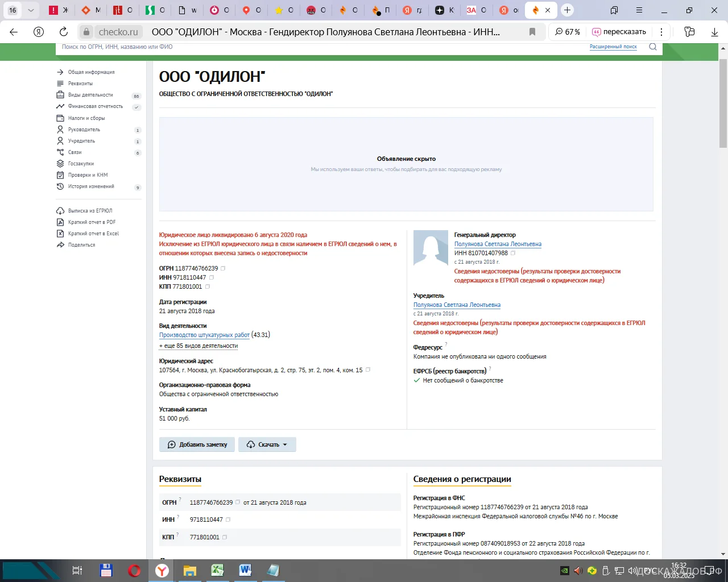
Task: Open the browser downloads icon
Action: click(x=715, y=32)
